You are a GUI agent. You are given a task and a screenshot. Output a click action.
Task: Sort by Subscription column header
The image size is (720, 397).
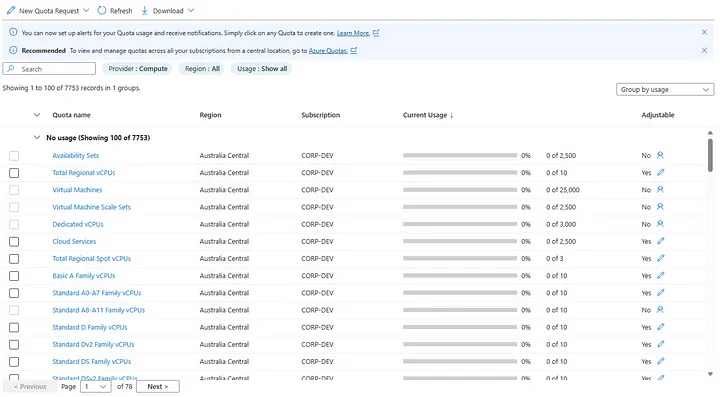pyautogui.click(x=321, y=115)
